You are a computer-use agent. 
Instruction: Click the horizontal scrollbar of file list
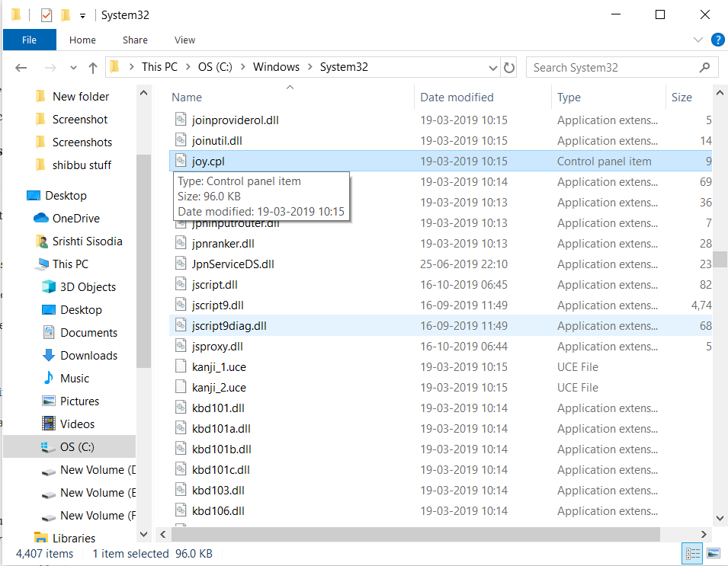tap(415, 535)
